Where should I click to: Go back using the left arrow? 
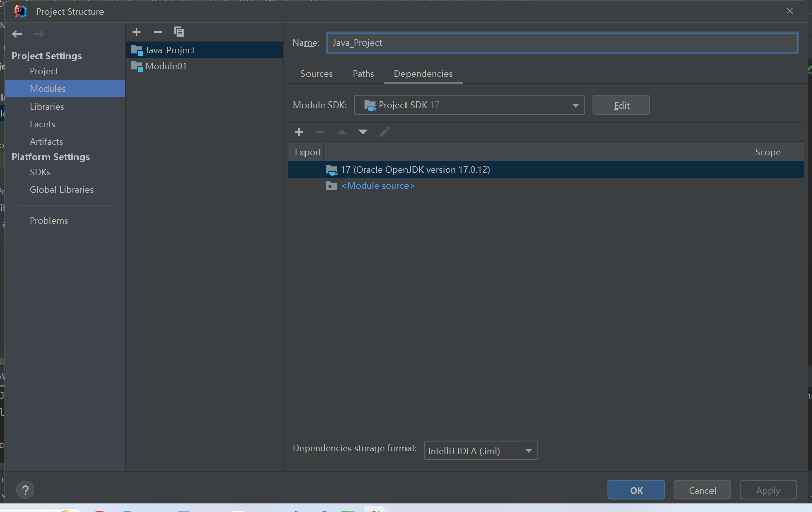[17, 34]
